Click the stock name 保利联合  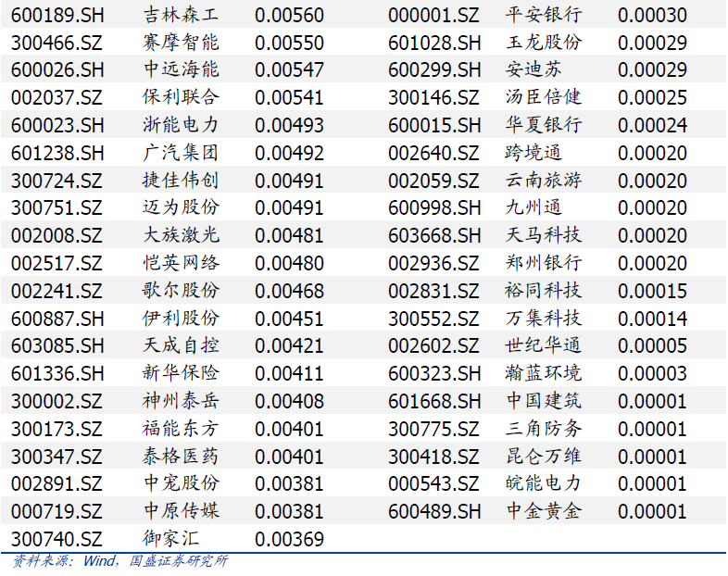[x=181, y=97]
